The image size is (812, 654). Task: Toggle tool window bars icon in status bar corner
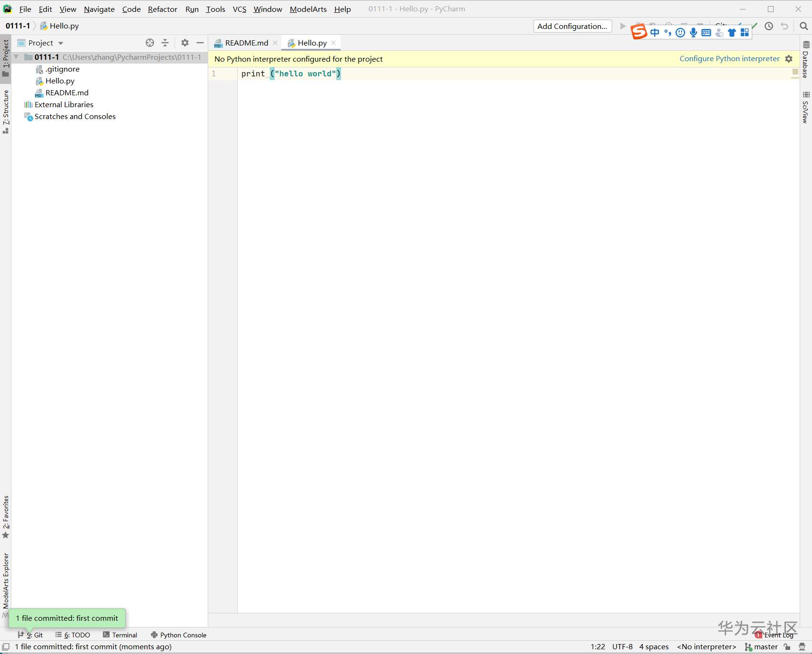pyautogui.click(x=6, y=647)
